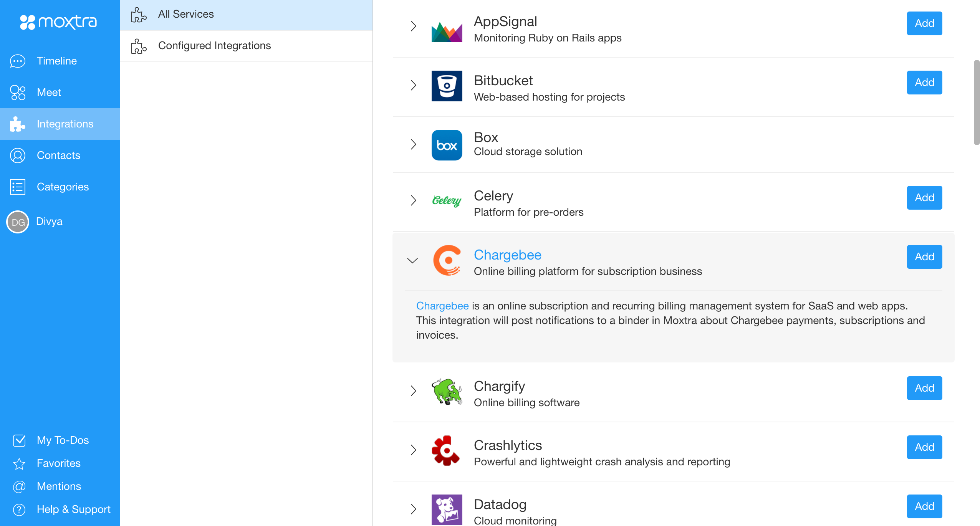The height and width of the screenshot is (526, 980).
Task: Click the Chargebee logo thumbnail
Action: [x=447, y=260]
